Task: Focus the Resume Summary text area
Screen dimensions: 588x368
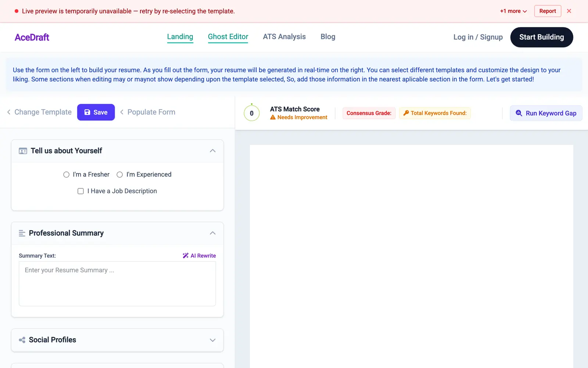Action: coord(117,284)
